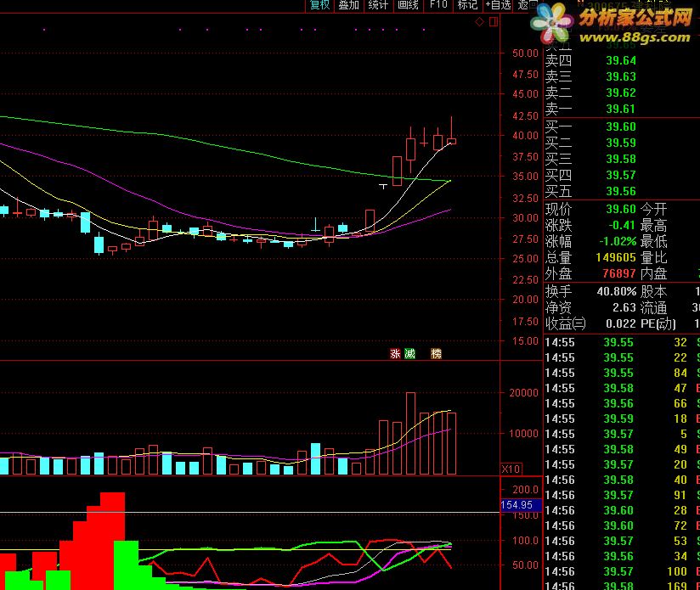Click the red 涨 marker icon
Image resolution: width=700 pixels, height=590 pixels.
(x=395, y=354)
